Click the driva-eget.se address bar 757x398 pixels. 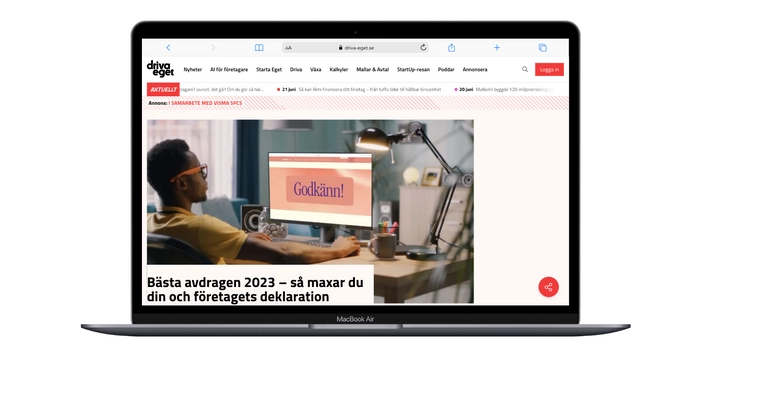point(356,48)
